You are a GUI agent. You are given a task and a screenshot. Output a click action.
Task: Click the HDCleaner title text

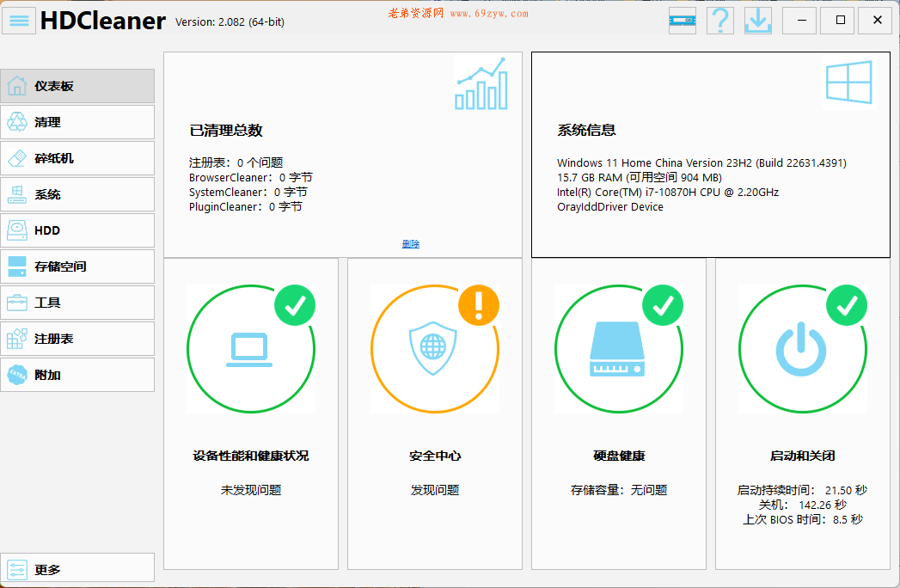[x=103, y=21]
